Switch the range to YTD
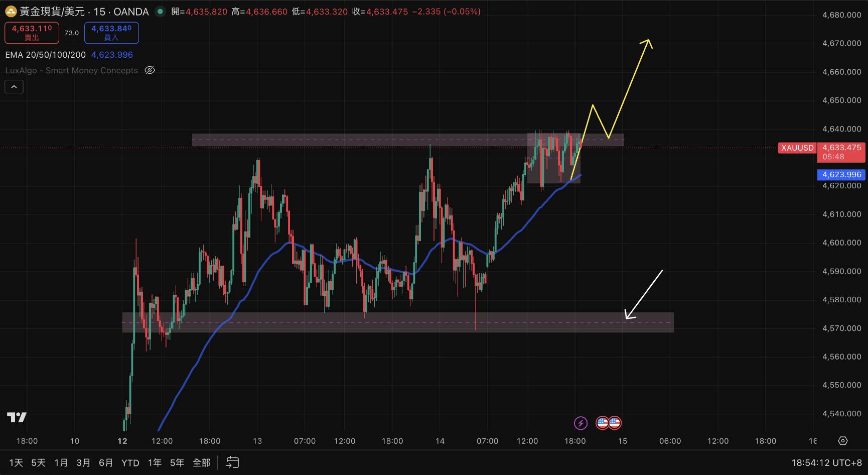The image size is (868, 475). click(x=130, y=462)
